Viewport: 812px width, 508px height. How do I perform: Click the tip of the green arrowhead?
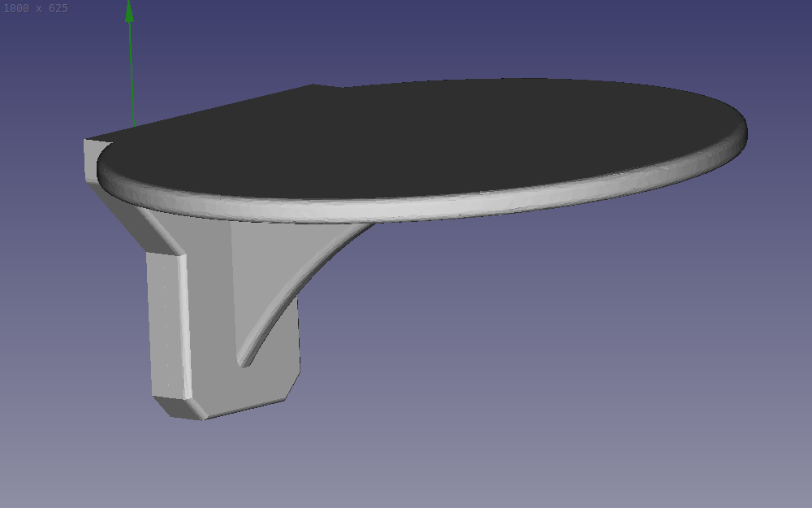coord(129,4)
